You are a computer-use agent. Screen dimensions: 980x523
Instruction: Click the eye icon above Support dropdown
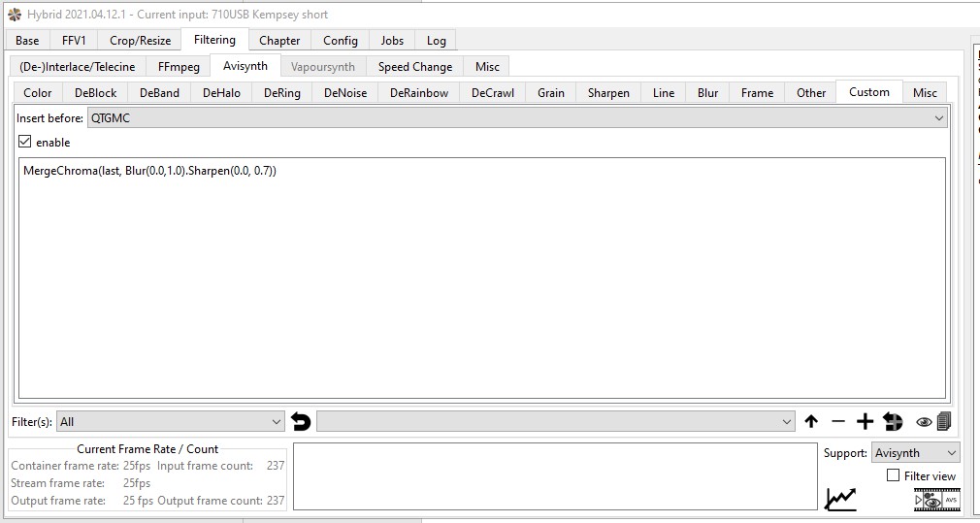tap(924, 422)
